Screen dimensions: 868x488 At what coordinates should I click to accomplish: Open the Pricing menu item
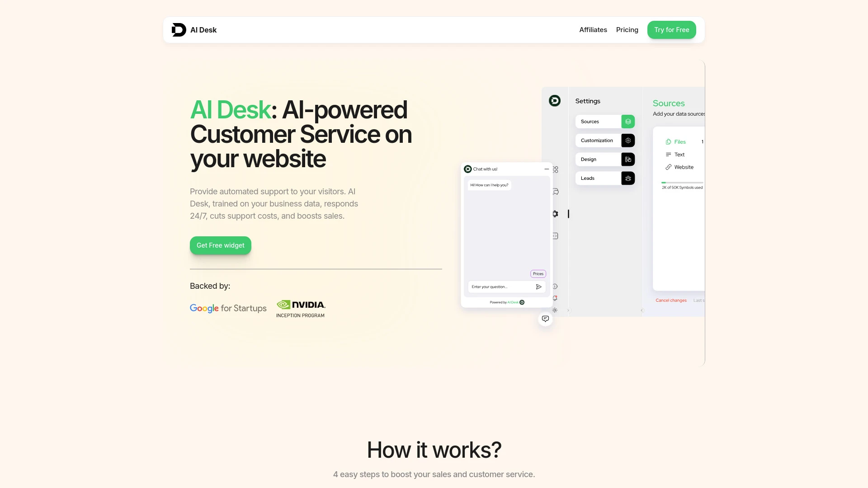pyautogui.click(x=627, y=30)
